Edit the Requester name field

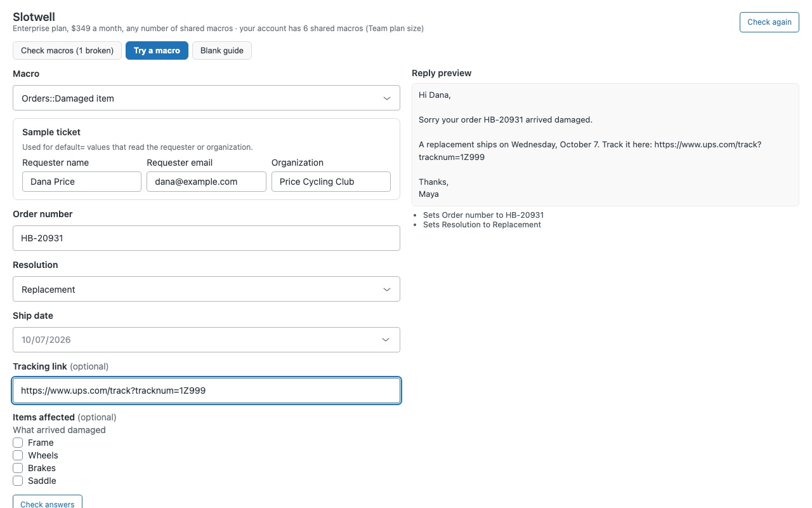[x=82, y=182]
